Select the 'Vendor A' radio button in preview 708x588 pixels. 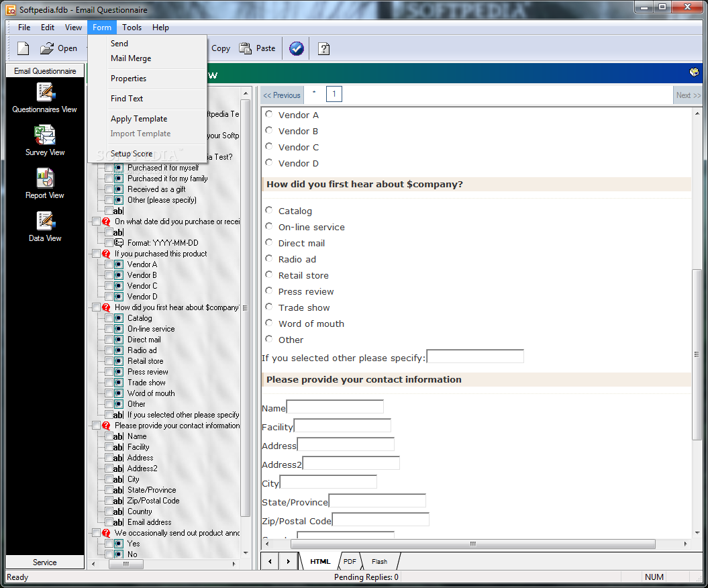tap(269, 114)
